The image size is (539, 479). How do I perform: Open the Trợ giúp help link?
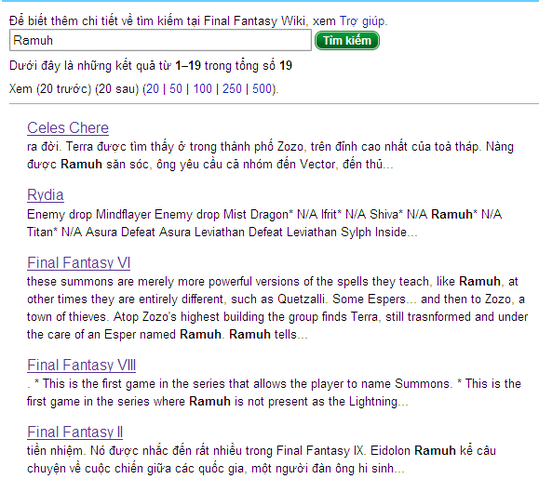coord(362,21)
